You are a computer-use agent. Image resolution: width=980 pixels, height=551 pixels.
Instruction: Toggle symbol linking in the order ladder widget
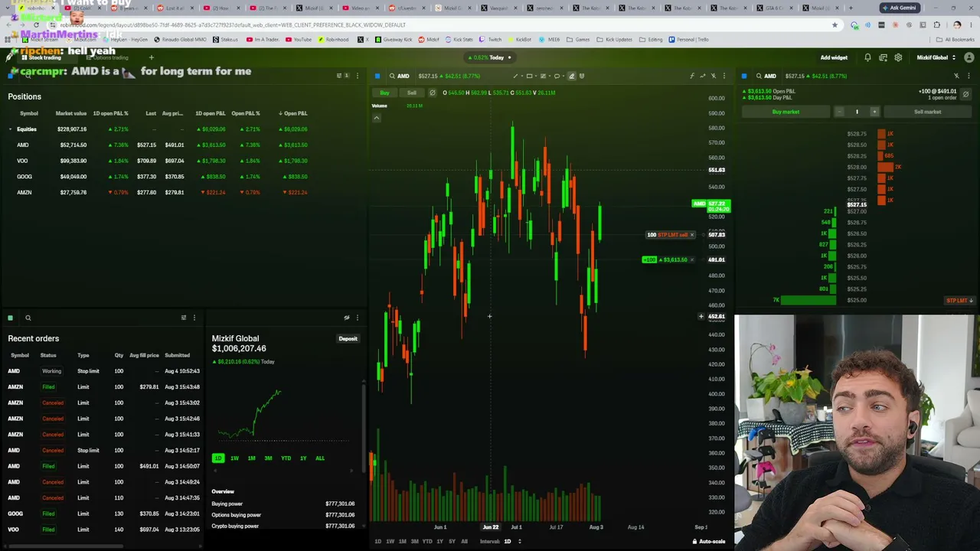coord(956,76)
